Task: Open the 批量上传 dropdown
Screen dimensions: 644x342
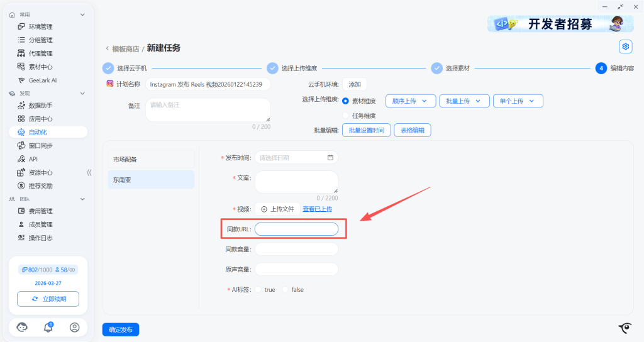Action: point(464,101)
